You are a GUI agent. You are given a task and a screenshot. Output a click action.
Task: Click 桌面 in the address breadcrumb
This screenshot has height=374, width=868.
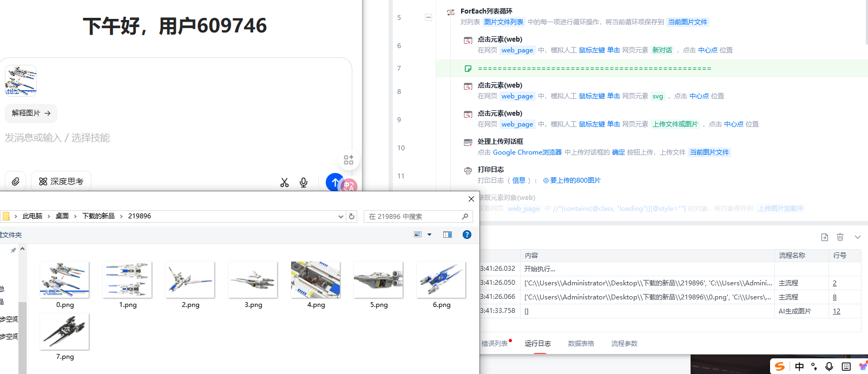[x=62, y=216]
